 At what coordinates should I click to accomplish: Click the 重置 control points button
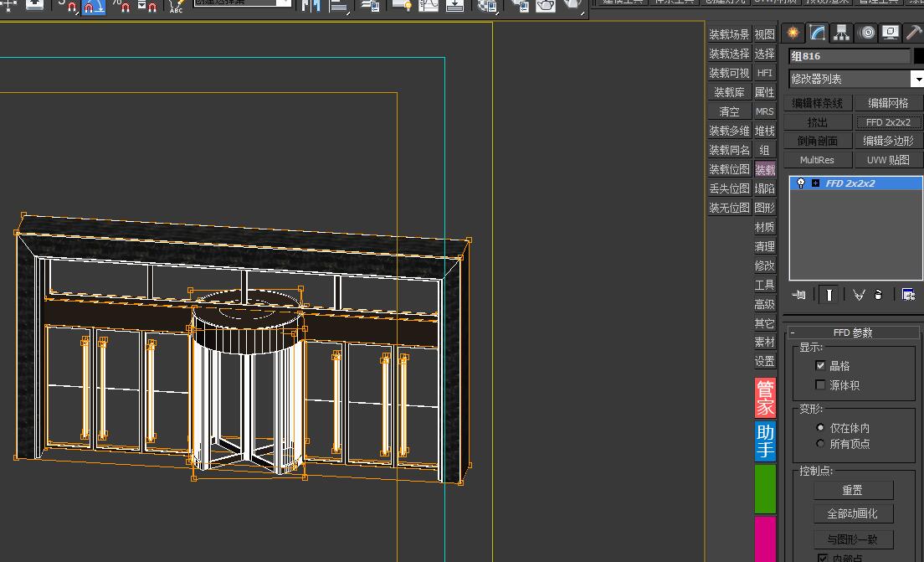(853, 490)
